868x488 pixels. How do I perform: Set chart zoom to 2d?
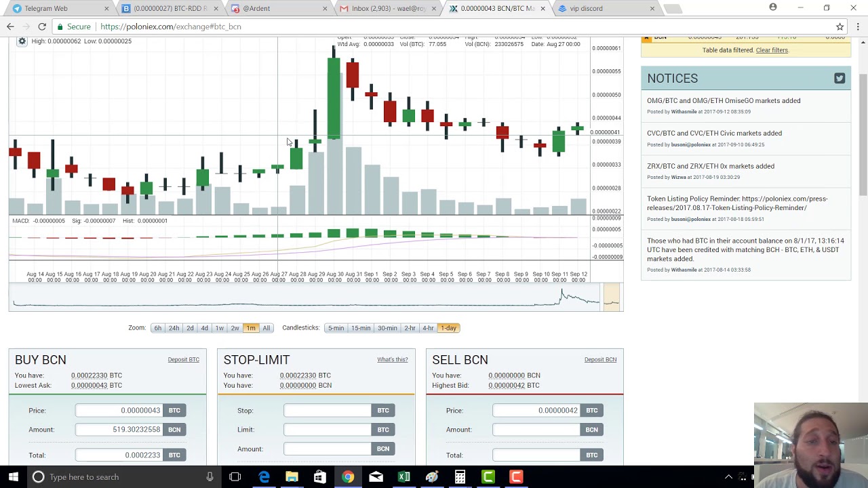click(x=190, y=328)
